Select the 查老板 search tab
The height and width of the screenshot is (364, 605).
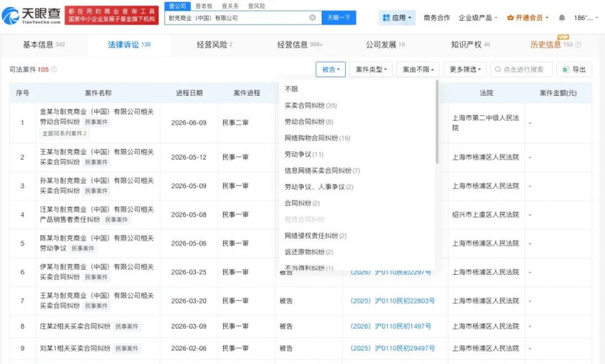(204, 6)
